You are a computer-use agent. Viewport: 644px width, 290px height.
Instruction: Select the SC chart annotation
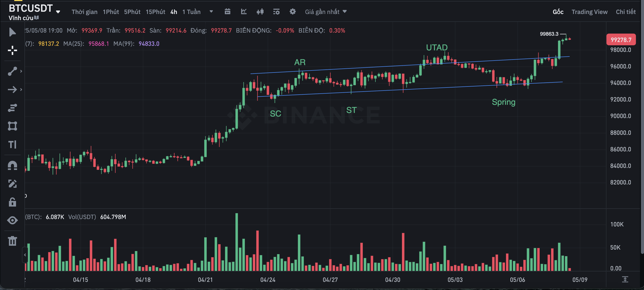coord(275,113)
